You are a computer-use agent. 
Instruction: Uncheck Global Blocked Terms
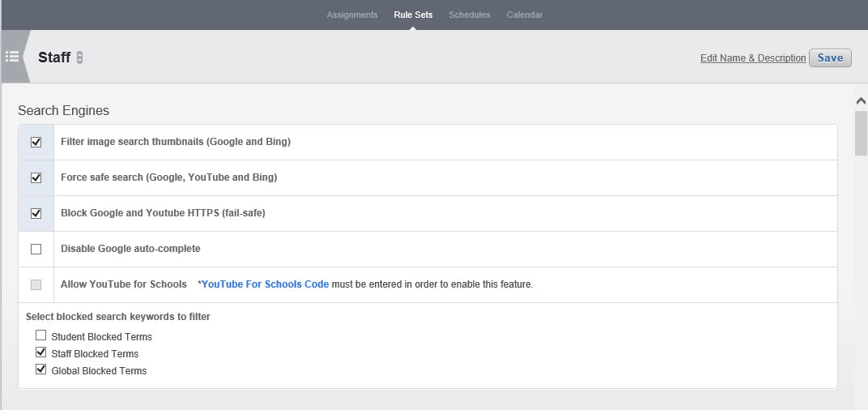tap(40, 370)
